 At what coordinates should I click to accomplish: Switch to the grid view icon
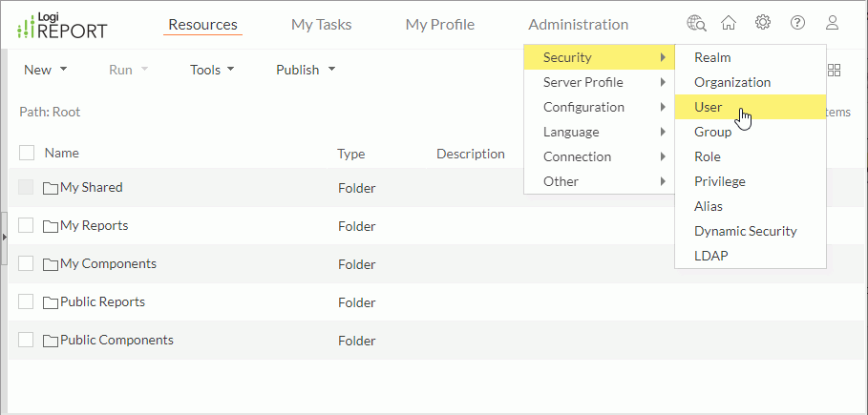pos(834,70)
